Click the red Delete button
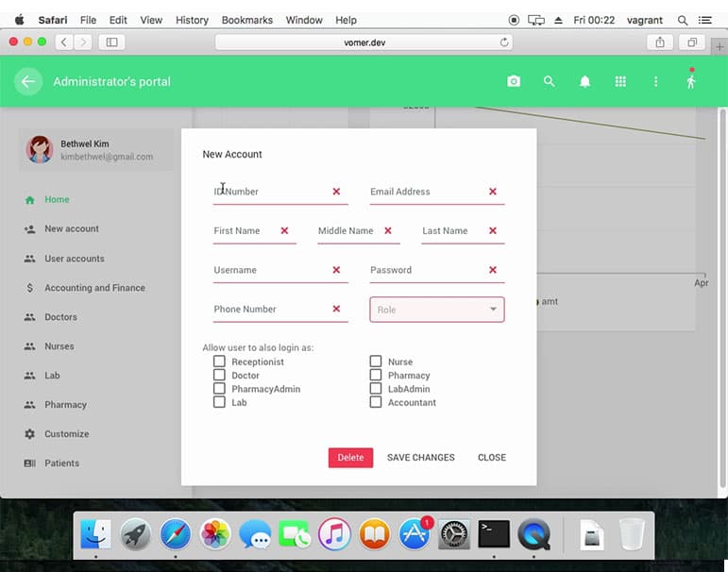 click(350, 458)
